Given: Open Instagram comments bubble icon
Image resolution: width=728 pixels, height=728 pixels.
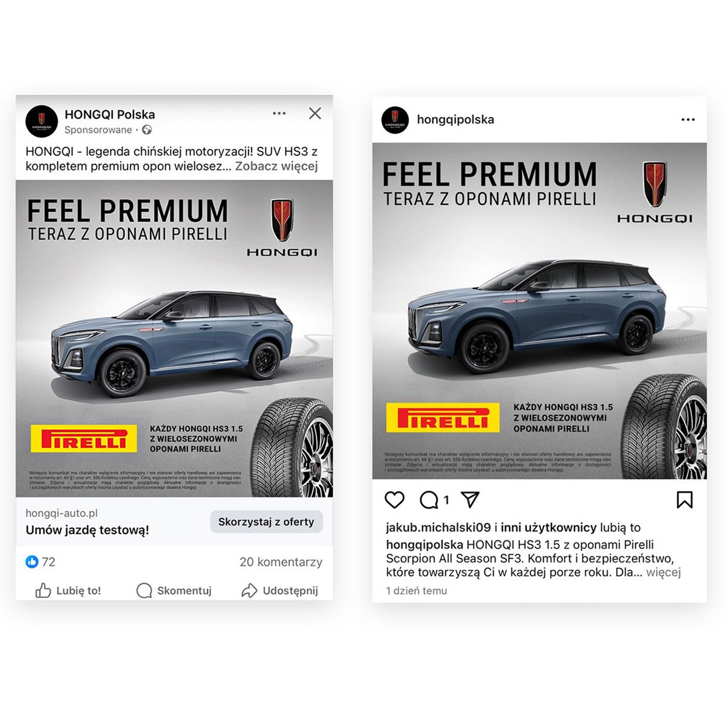Looking at the screenshot, I should click(x=429, y=500).
